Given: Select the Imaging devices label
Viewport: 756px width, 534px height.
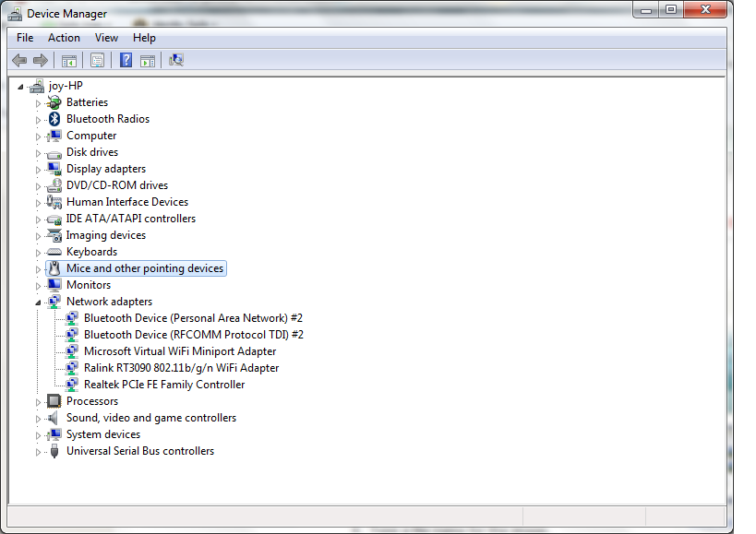Looking at the screenshot, I should tap(106, 235).
